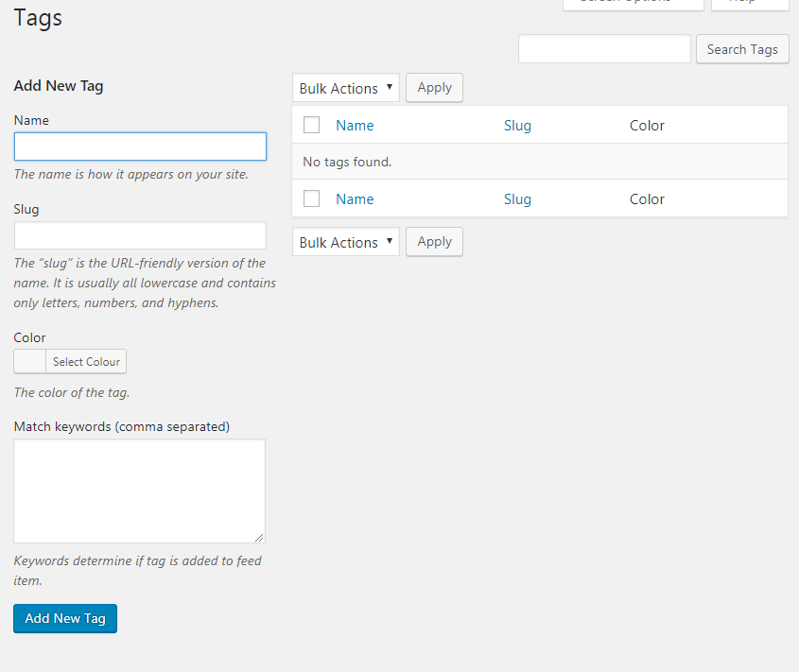Click the blue Add New Tag button
The width and height of the screenshot is (799, 672).
[x=65, y=618]
